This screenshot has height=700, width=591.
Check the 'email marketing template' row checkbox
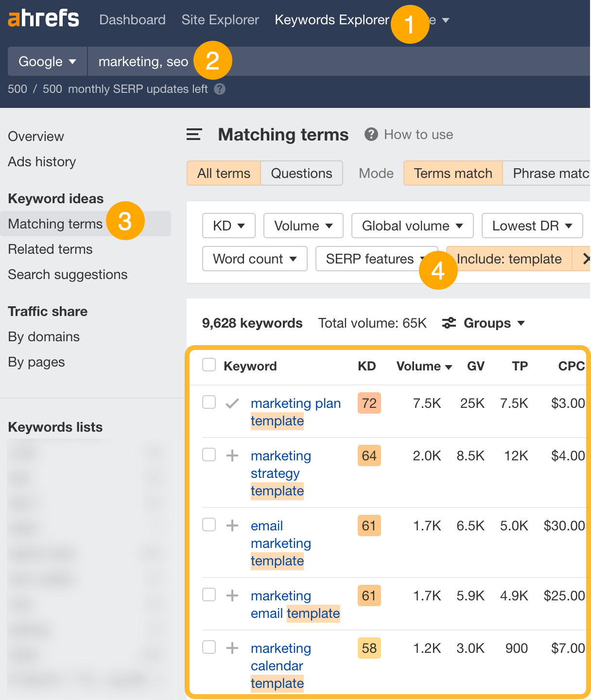(x=209, y=525)
